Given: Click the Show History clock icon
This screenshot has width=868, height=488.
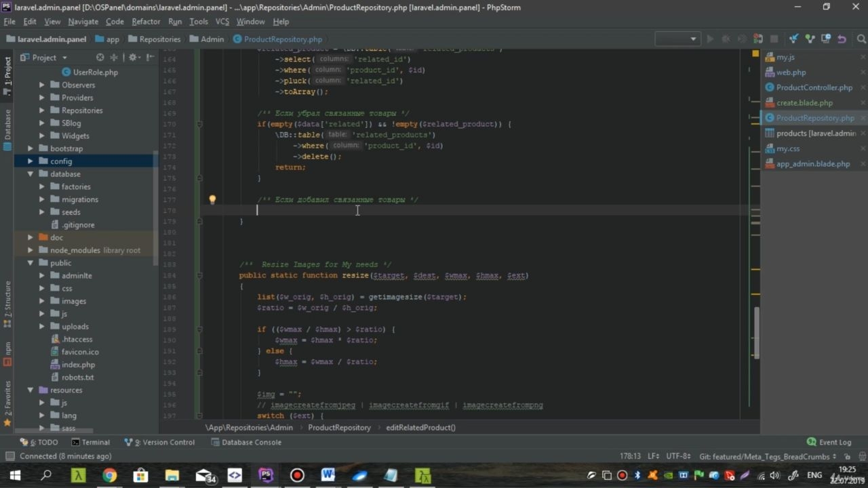Looking at the screenshot, I should (x=826, y=39).
